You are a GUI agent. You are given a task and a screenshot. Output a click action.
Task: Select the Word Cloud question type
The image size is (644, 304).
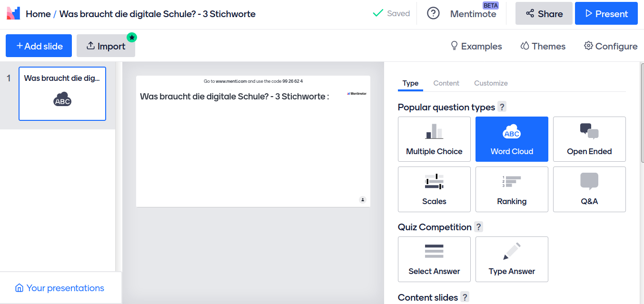tap(512, 139)
